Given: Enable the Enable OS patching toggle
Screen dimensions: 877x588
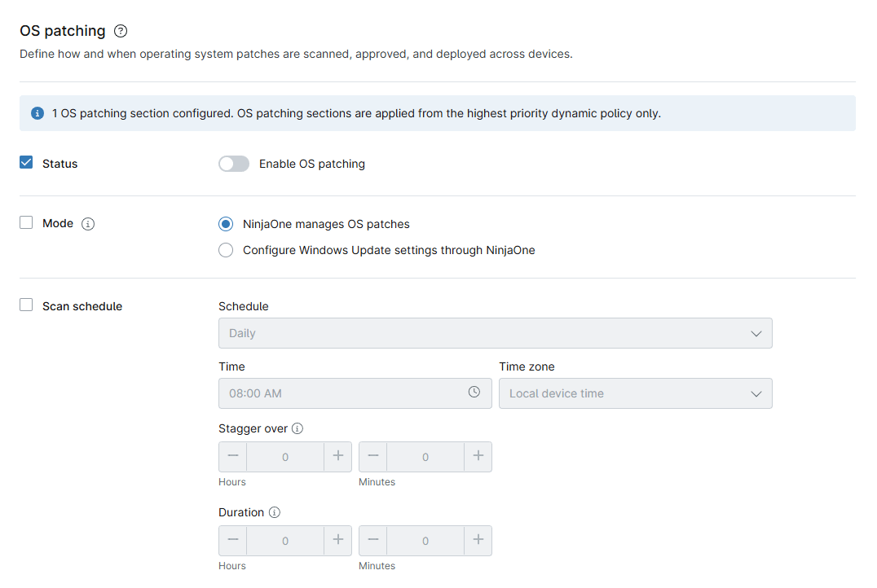Looking at the screenshot, I should click(234, 163).
